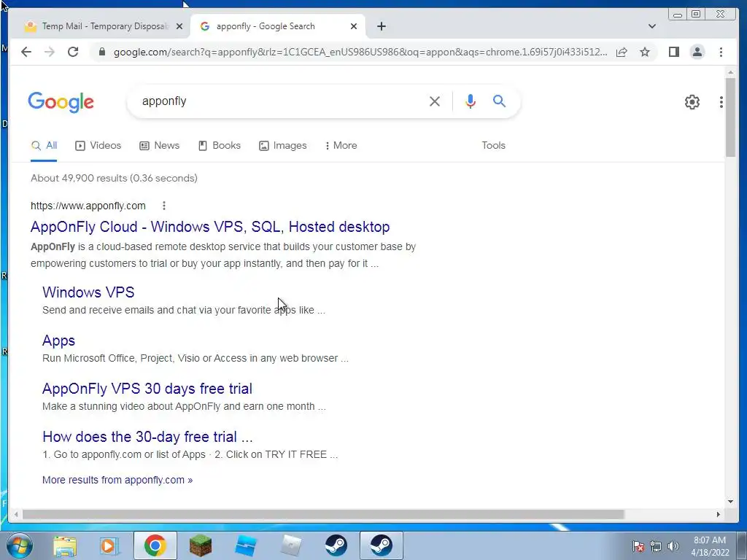This screenshot has height=560, width=747.
Task: Open AppOnFly VPS 30 days free trial
Action: 147,389
